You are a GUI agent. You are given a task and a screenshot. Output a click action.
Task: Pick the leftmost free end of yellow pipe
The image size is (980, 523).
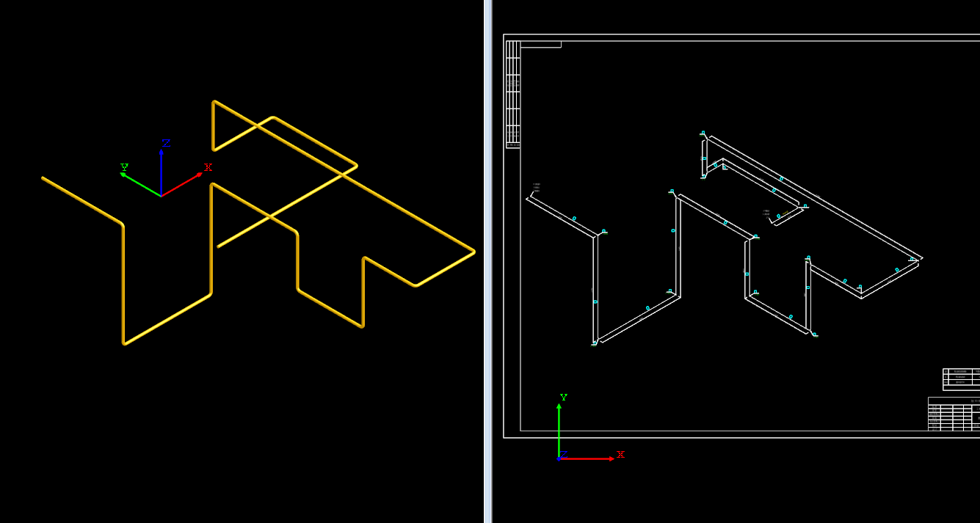[x=44, y=178]
